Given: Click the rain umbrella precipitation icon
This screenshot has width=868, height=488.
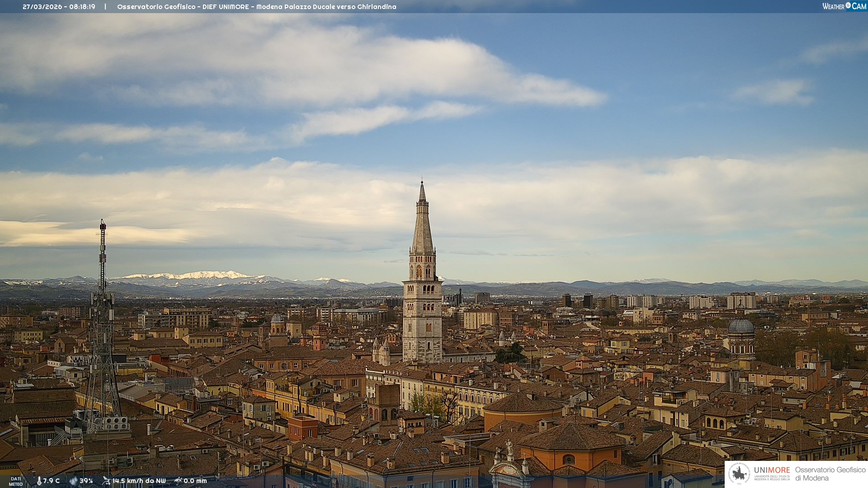Looking at the screenshot, I should (178, 481).
